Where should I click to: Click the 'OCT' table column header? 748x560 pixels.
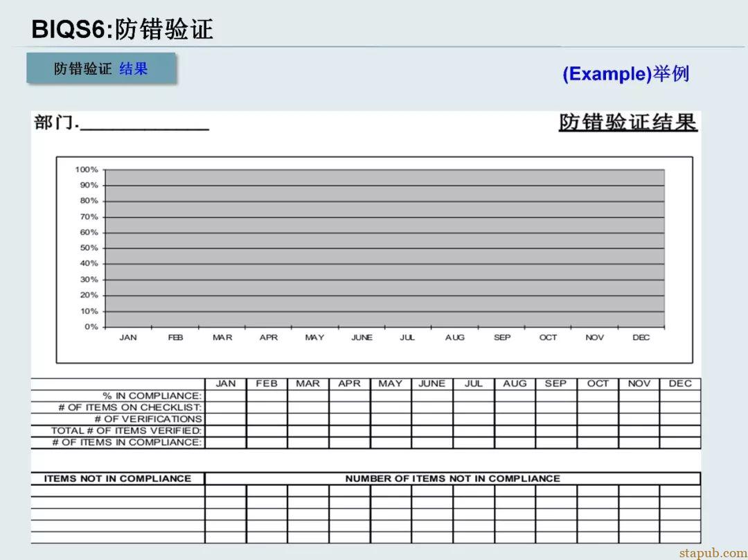(x=598, y=383)
